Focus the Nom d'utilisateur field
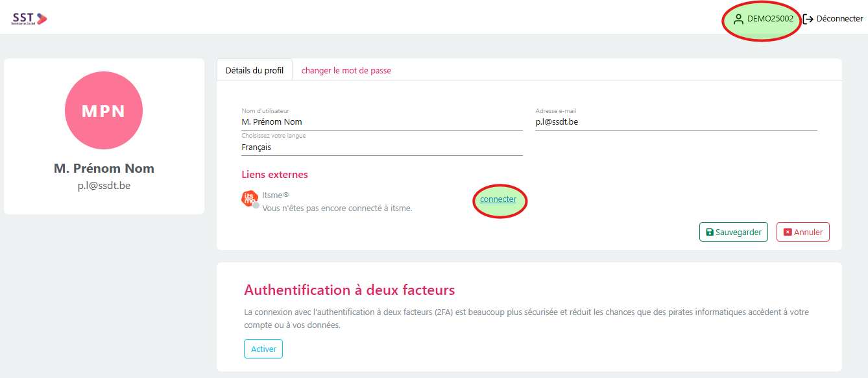 [x=381, y=121]
